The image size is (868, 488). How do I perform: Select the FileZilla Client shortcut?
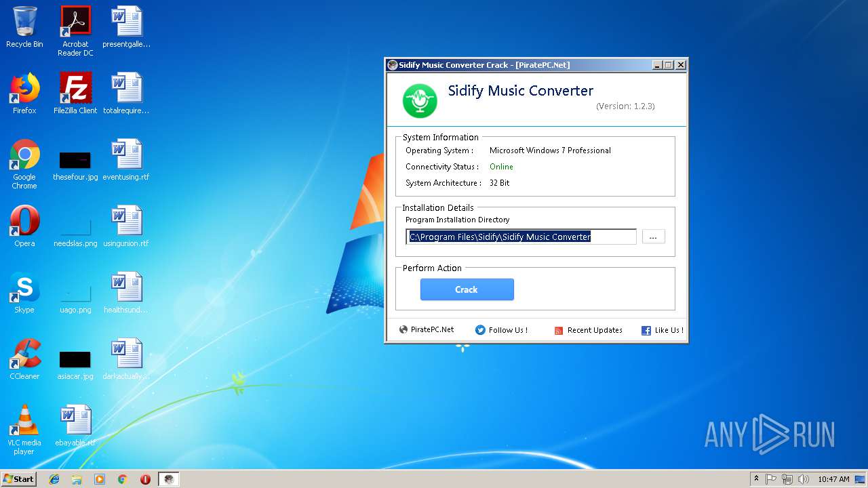tap(75, 94)
